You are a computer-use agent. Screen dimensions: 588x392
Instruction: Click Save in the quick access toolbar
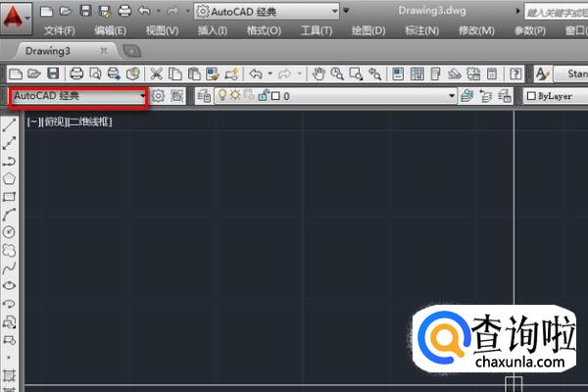(x=85, y=11)
